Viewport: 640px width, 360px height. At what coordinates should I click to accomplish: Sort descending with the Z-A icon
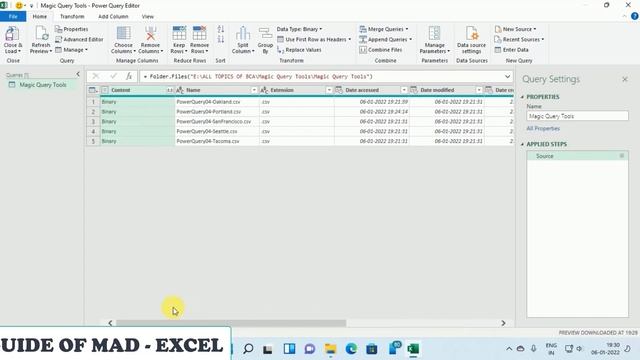(x=221, y=39)
